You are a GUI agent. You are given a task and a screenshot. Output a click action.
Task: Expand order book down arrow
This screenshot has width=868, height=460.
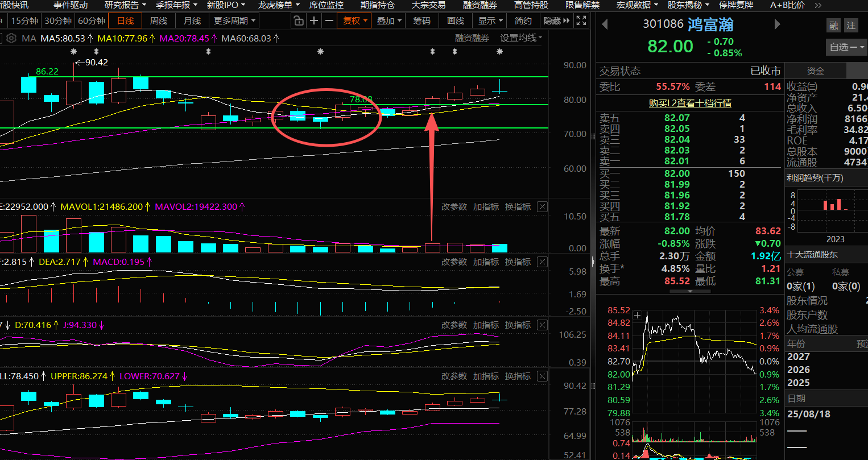pos(690,291)
